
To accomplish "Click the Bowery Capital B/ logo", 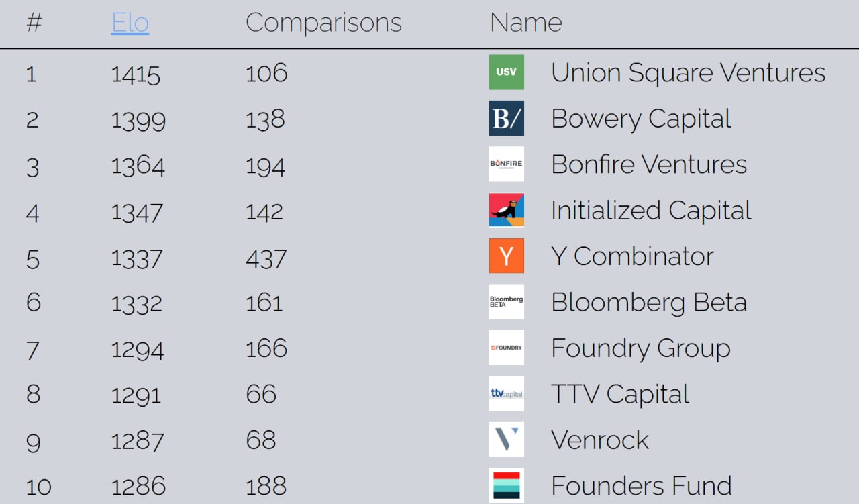I will [x=506, y=119].
